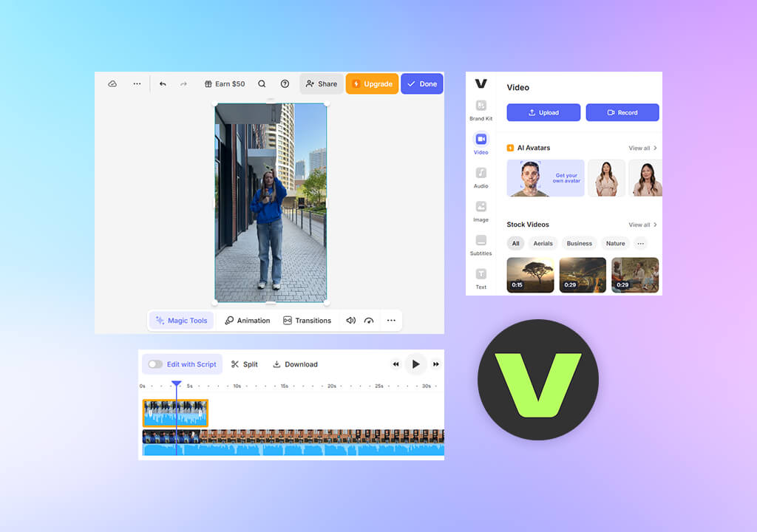
Task: Click the Share button
Action: pos(322,84)
